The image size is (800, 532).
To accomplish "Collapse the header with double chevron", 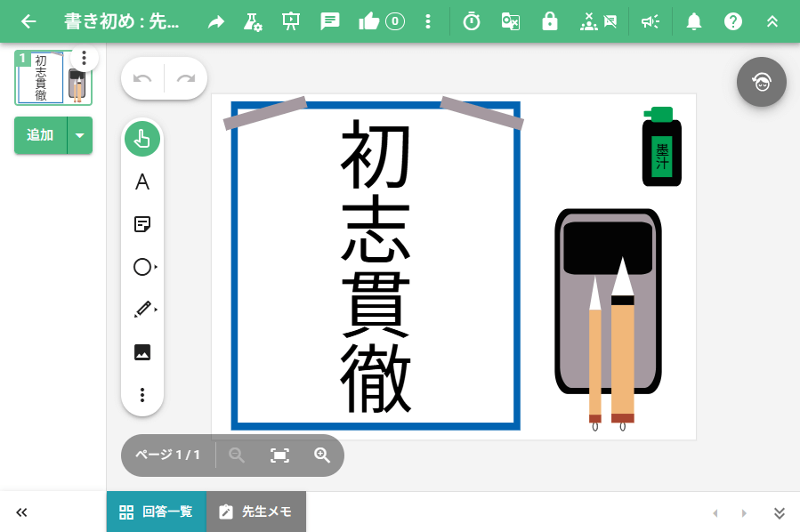I will pyautogui.click(x=772, y=21).
